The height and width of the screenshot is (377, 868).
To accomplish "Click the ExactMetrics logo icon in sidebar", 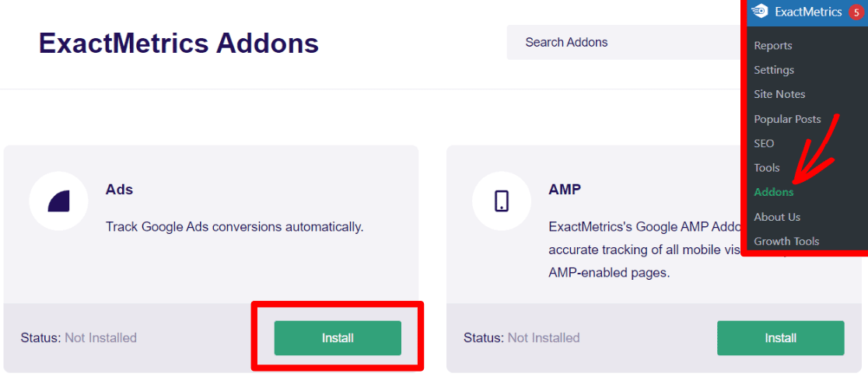I will point(759,11).
